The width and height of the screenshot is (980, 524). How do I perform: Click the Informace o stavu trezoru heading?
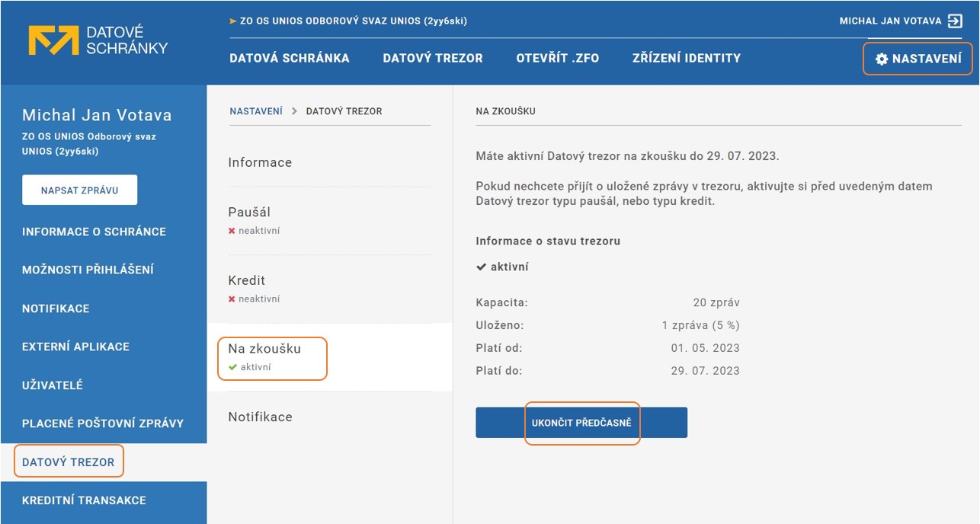pos(548,241)
